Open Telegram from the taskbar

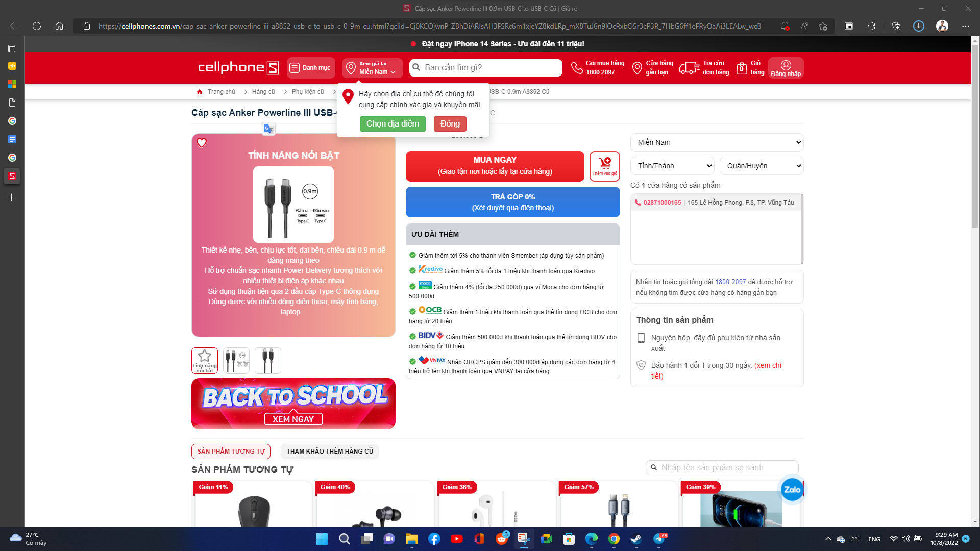[x=658, y=539]
